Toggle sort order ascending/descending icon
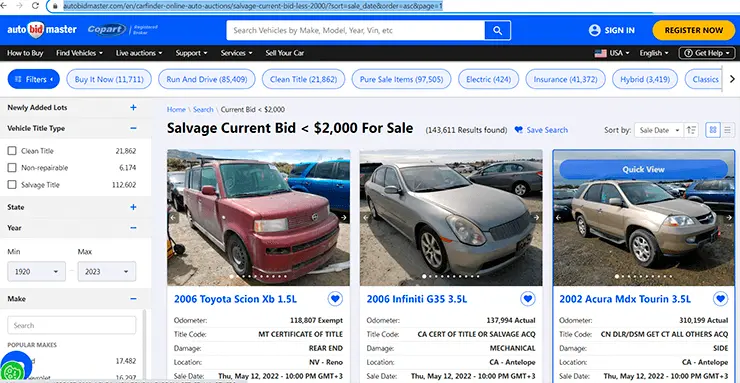Screen dimensions: 740x383 point(692,130)
